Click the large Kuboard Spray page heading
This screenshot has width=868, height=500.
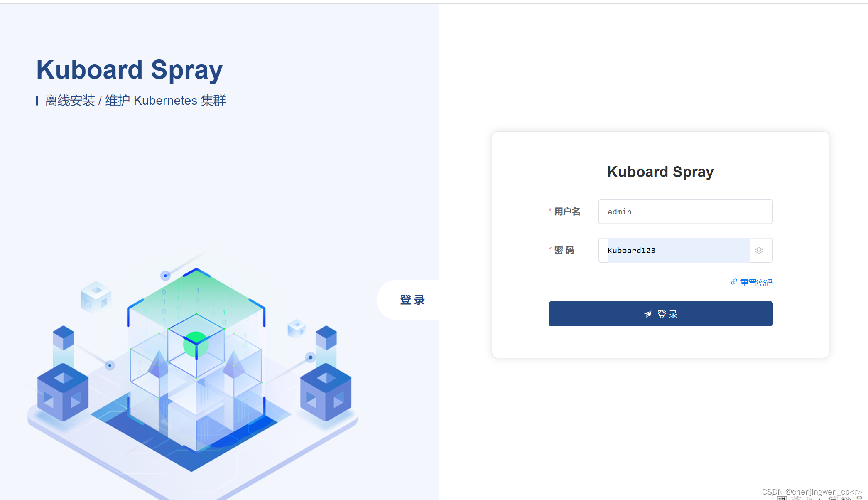tap(129, 70)
